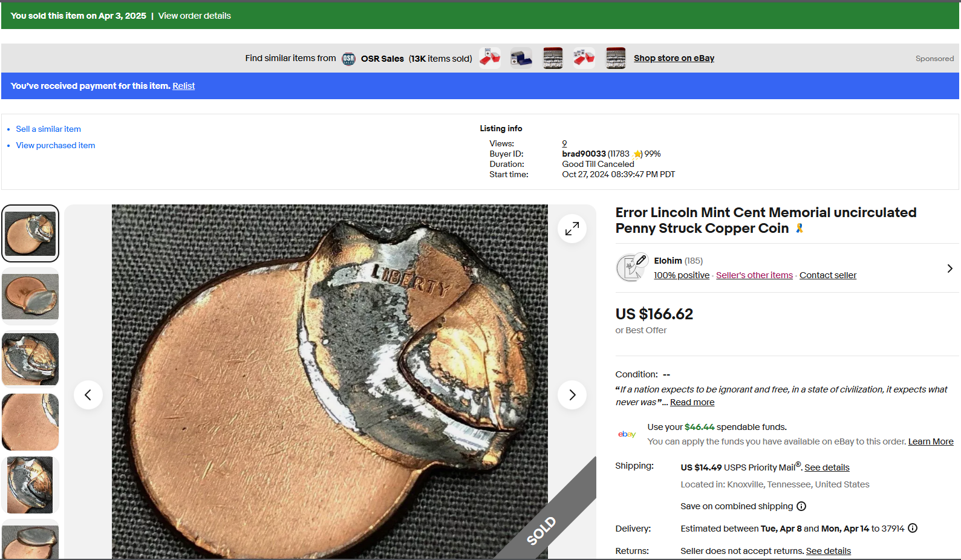
Task: Click the Oct 27, 2024 start time
Action: pyautogui.click(x=619, y=174)
